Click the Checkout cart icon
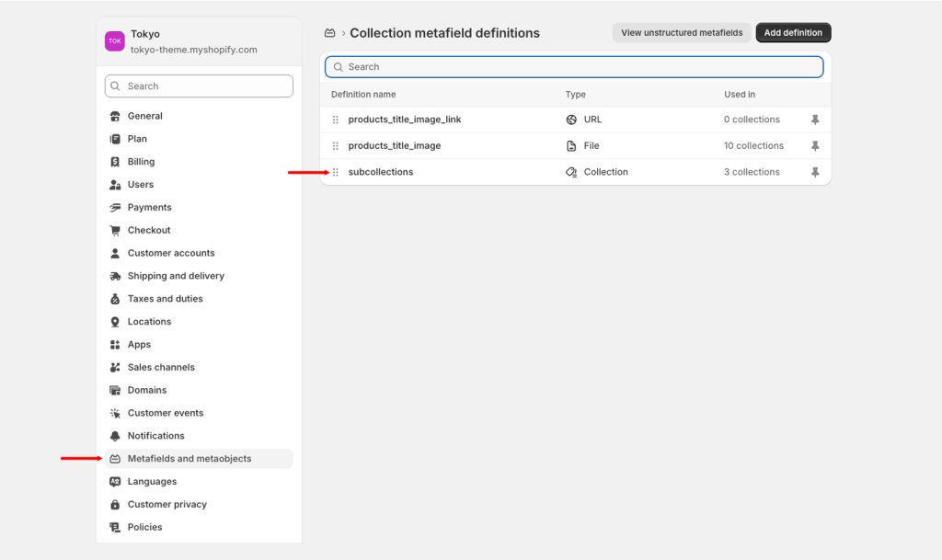 (x=115, y=230)
